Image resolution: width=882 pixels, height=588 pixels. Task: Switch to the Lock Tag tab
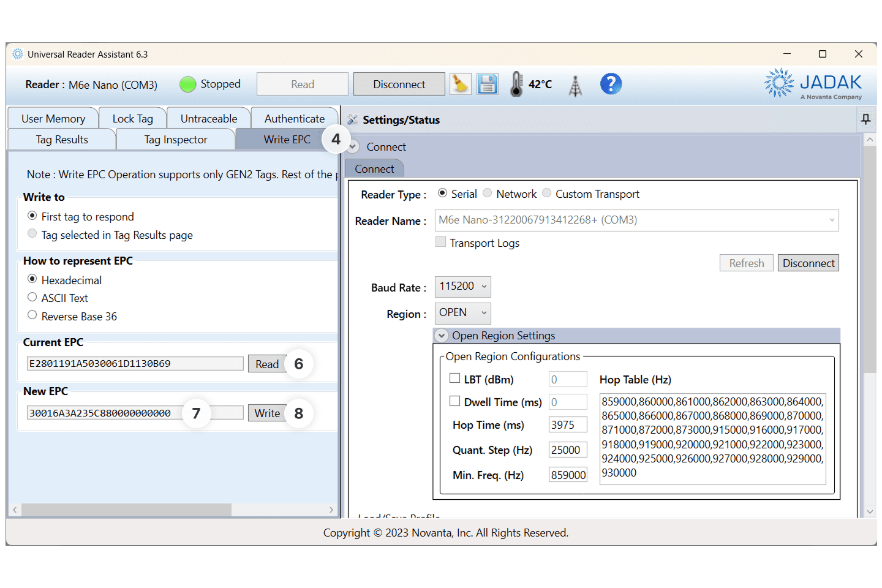click(133, 118)
